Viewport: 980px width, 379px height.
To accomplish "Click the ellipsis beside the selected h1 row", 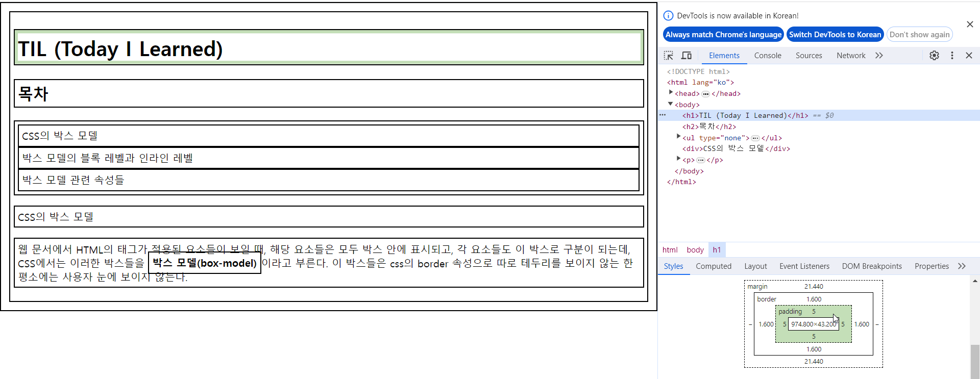I will coord(663,115).
